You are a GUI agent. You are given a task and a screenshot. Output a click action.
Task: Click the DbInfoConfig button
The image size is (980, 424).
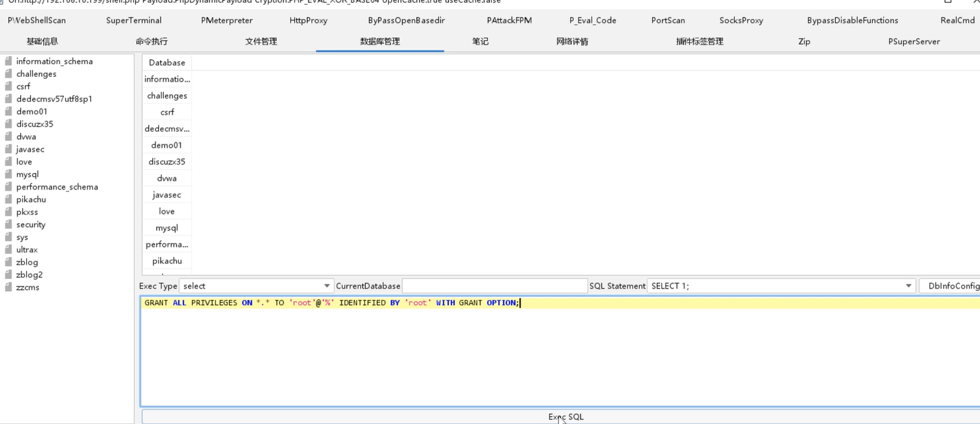click(952, 286)
